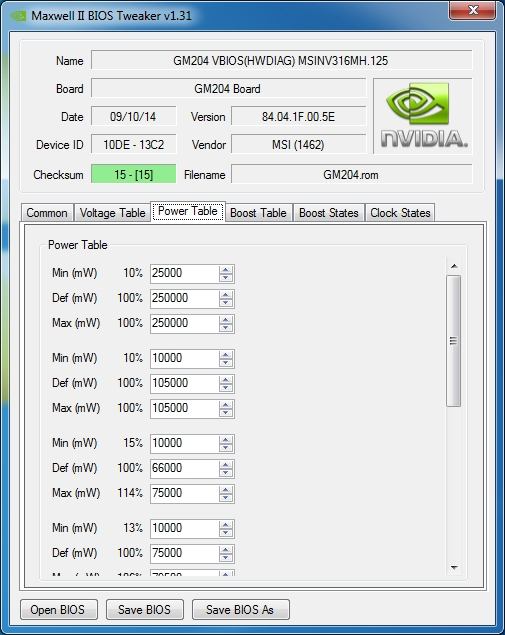Open the Boost States tab
Image resolution: width=505 pixels, height=635 pixels.
(x=328, y=213)
